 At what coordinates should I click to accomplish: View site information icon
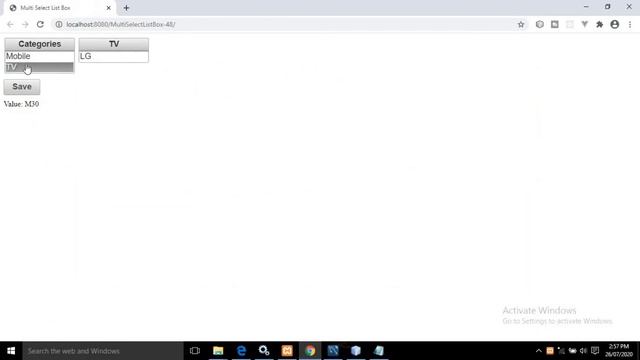(59, 24)
